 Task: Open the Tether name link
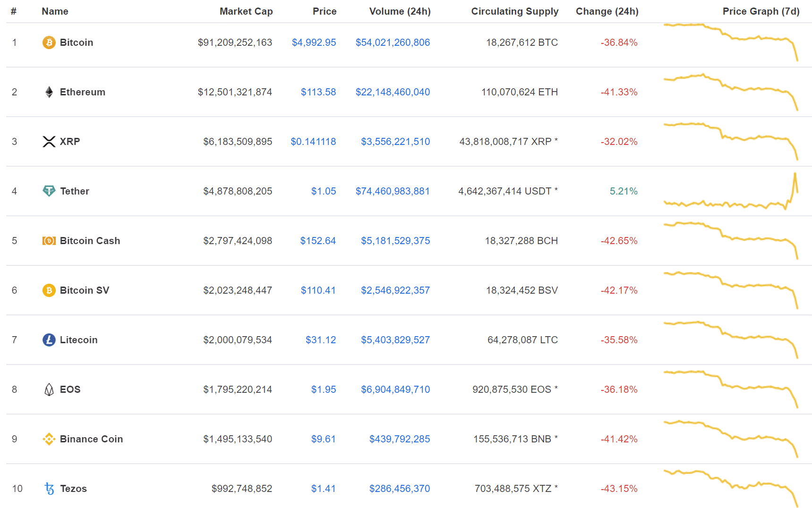point(75,191)
